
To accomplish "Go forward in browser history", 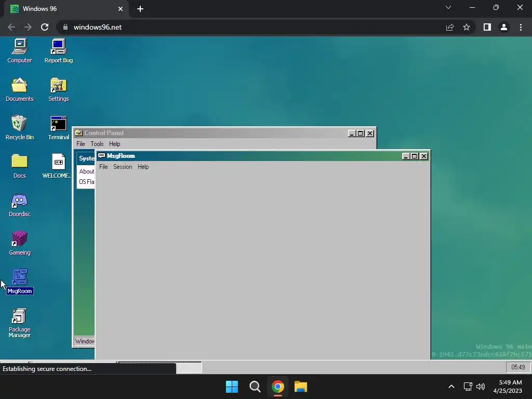I will 28,27.
